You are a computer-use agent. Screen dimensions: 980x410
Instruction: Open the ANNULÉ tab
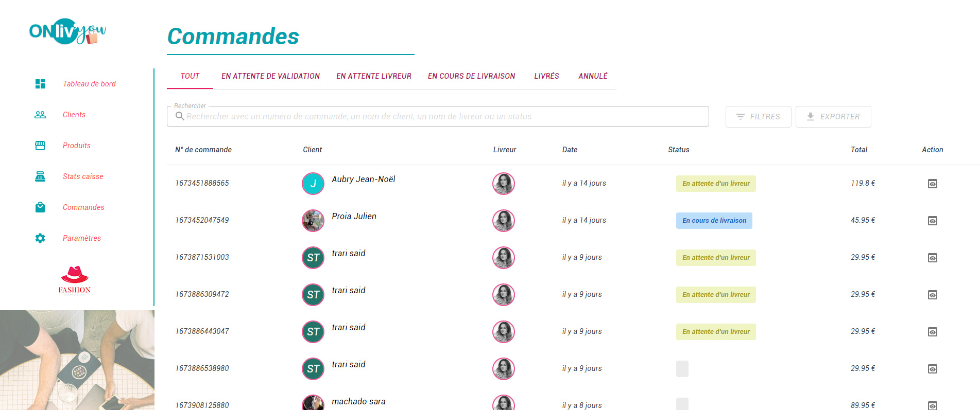(x=593, y=76)
